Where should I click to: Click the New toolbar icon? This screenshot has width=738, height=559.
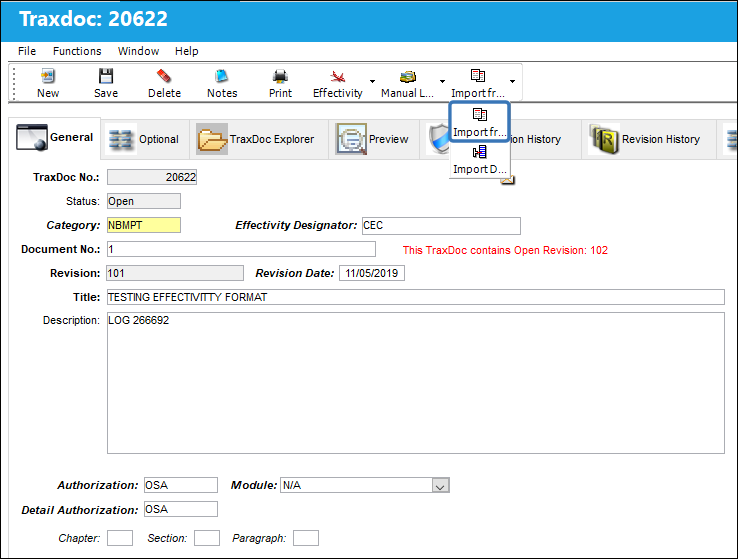pos(48,76)
